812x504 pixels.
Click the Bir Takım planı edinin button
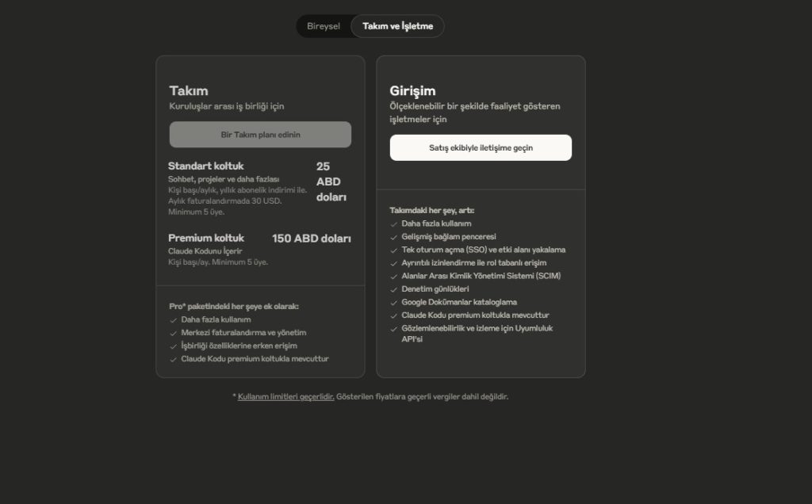[260, 135]
